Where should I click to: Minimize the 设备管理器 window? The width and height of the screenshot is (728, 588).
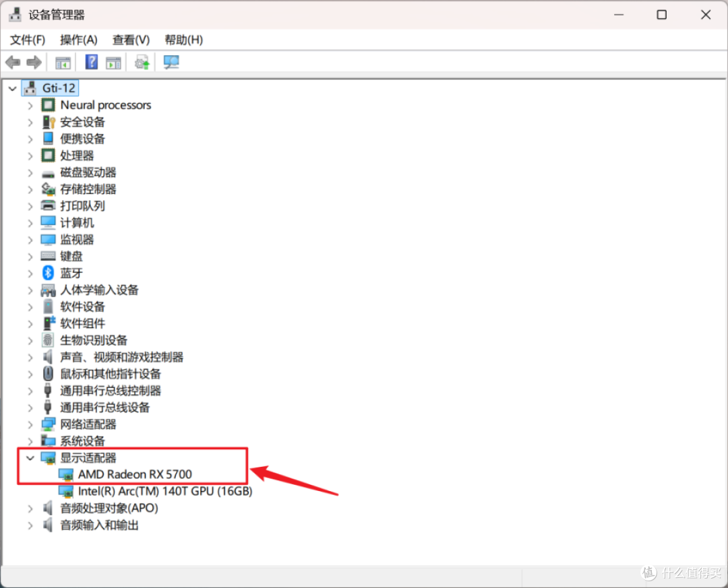pos(618,14)
